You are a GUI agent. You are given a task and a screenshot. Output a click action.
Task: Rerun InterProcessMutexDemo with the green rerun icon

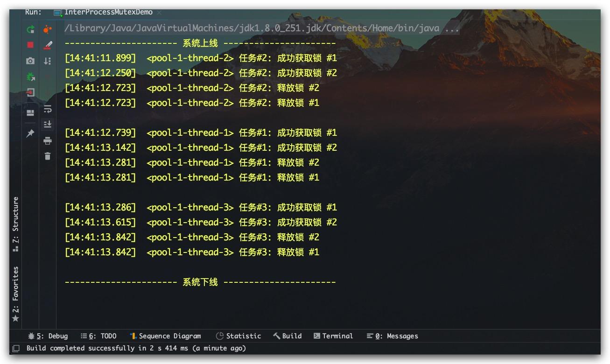point(30,29)
